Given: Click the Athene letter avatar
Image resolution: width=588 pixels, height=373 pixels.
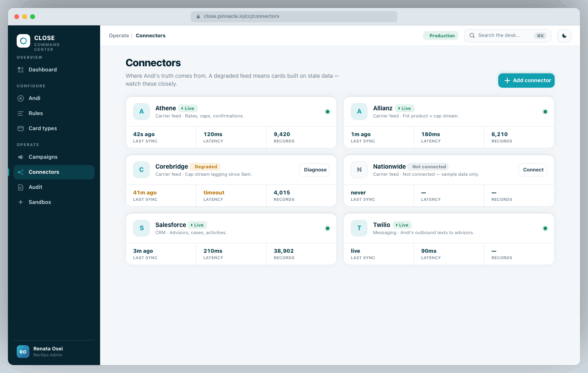Looking at the screenshot, I should [x=141, y=112].
